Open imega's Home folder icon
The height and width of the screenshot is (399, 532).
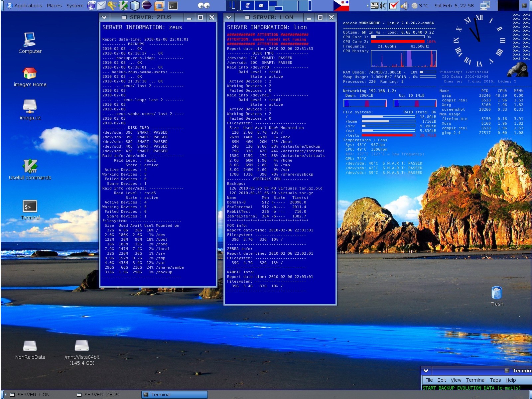pyautogui.click(x=30, y=76)
